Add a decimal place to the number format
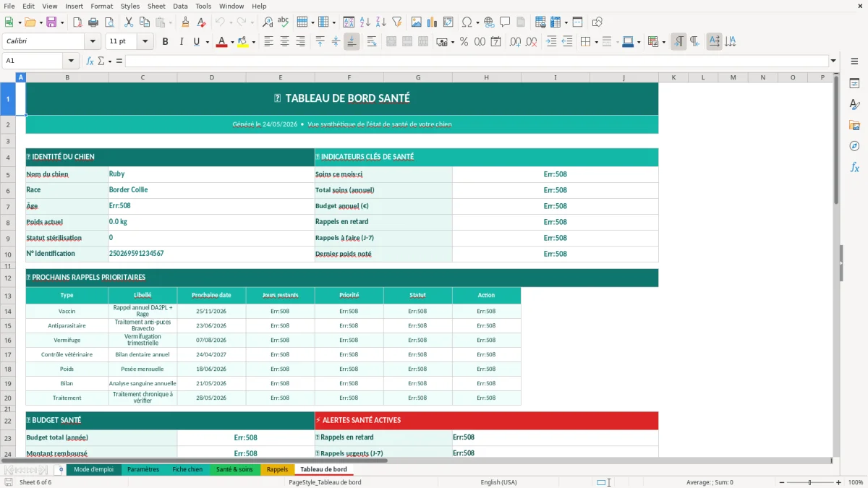The height and width of the screenshot is (488, 868). tap(515, 42)
